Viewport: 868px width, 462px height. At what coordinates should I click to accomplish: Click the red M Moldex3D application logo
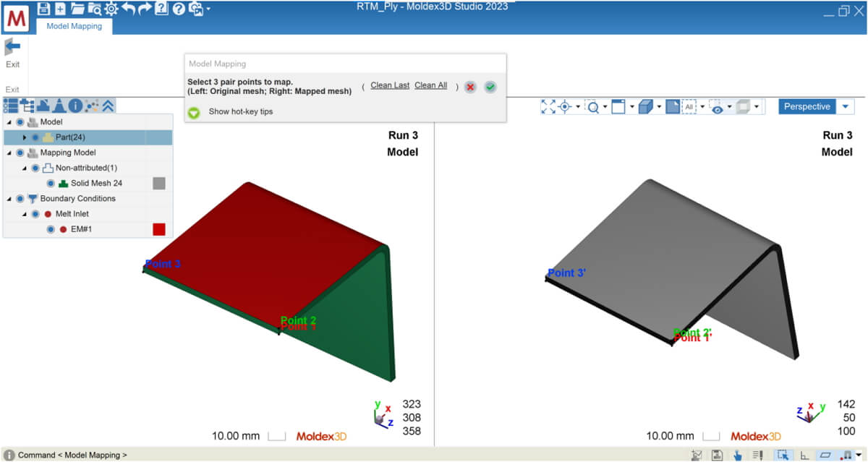[16, 17]
